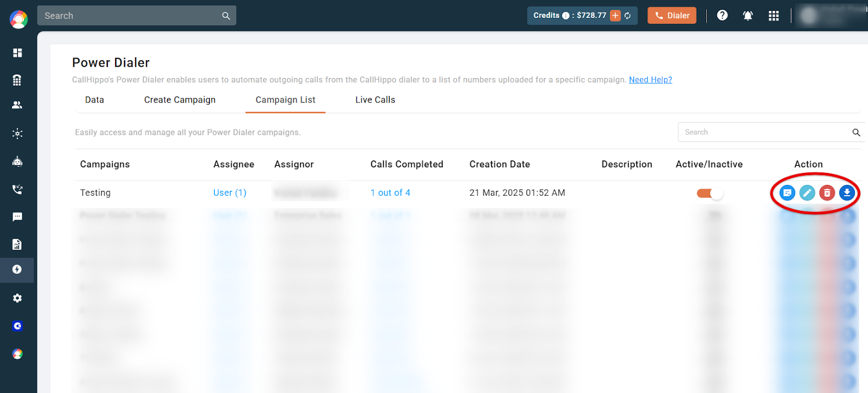Open the notifications bell
This screenshot has width=868, height=393.
point(748,16)
